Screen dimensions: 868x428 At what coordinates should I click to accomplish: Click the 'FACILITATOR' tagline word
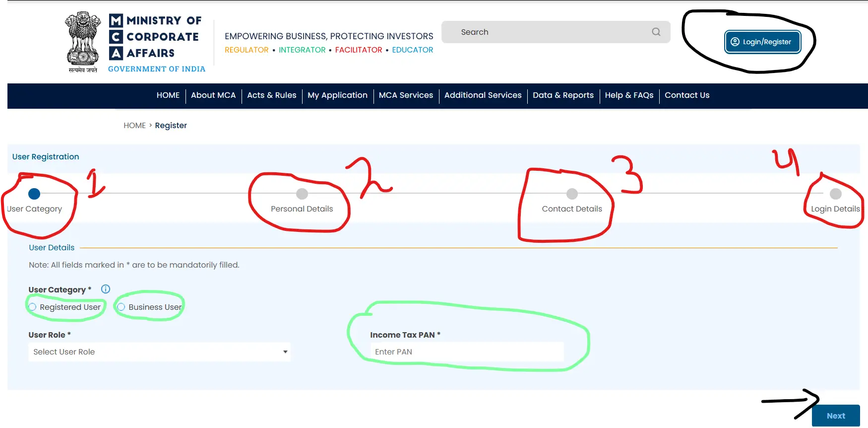pos(359,50)
